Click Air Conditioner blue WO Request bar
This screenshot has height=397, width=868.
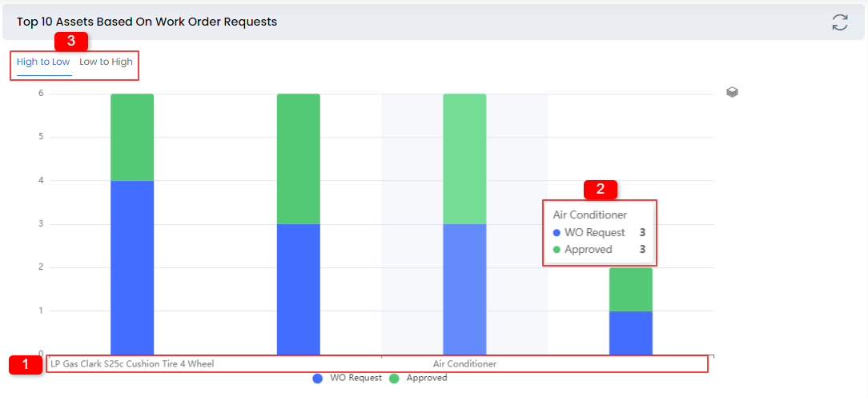(464, 289)
